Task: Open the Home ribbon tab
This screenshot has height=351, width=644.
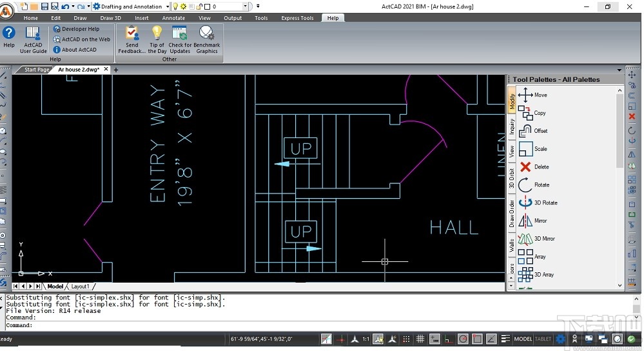Action: pos(31,18)
